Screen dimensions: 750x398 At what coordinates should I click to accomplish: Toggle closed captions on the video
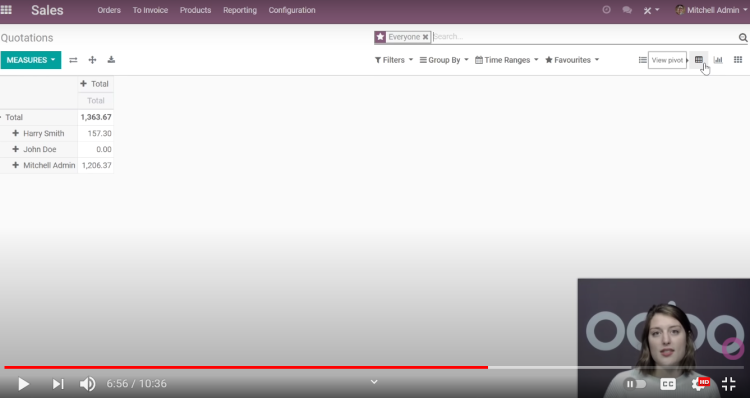[x=668, y=384]
